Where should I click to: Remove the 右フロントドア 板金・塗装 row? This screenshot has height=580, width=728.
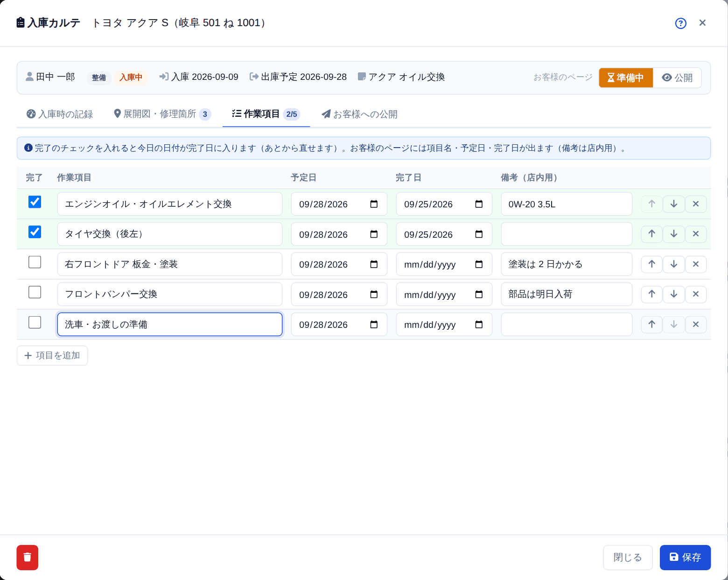click(x=696, y=264)
